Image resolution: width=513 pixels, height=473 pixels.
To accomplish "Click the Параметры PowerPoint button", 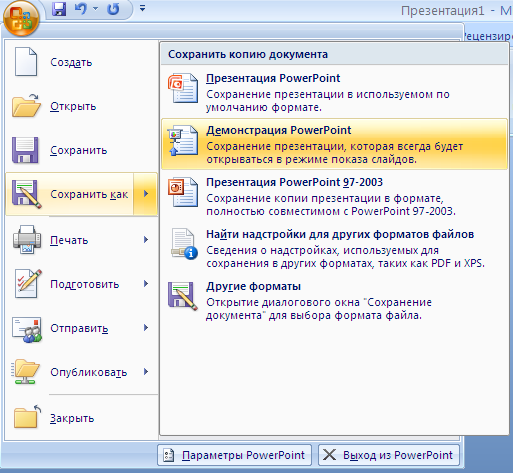I will coord(235,455).
